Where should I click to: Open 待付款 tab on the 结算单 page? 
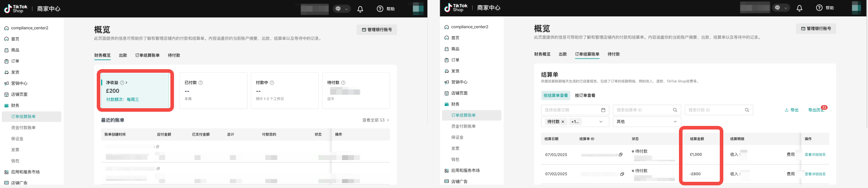point(614,54)
